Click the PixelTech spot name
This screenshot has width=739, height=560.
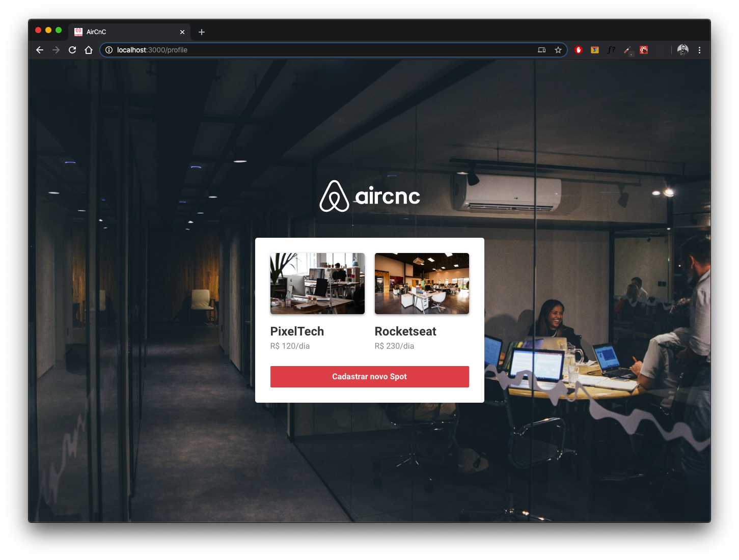click(x=297, y=331)
